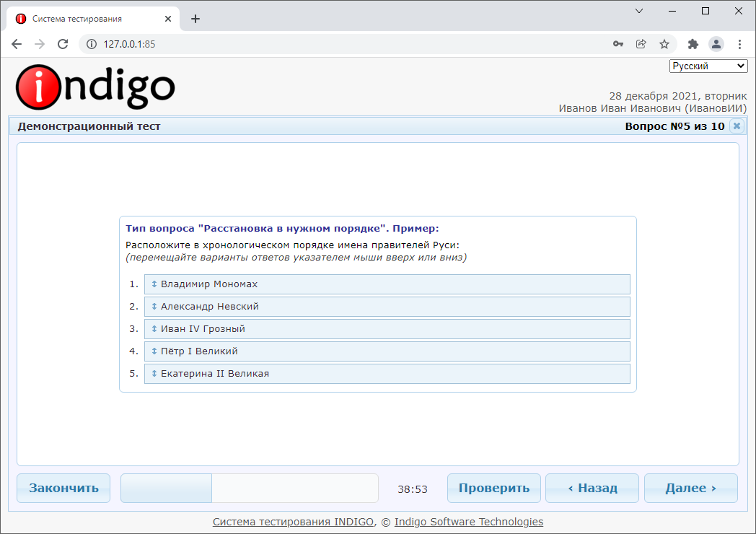This screenshot has height=534, width=756.
Task: Select answer row Александр Невский
Action: [387, 306]
